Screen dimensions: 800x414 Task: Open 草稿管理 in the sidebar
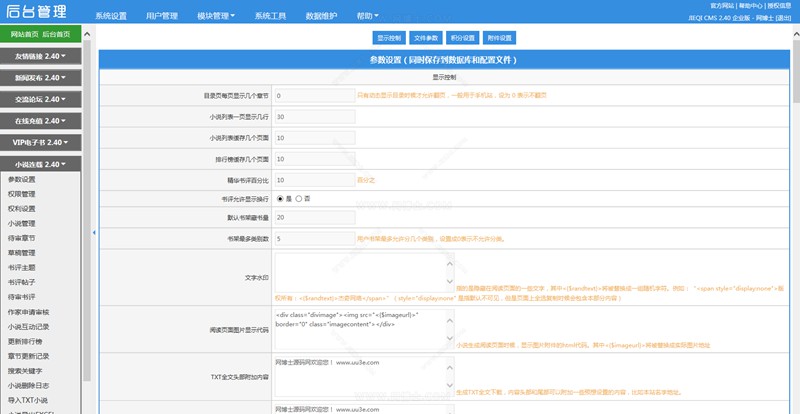tap(21, 253)
